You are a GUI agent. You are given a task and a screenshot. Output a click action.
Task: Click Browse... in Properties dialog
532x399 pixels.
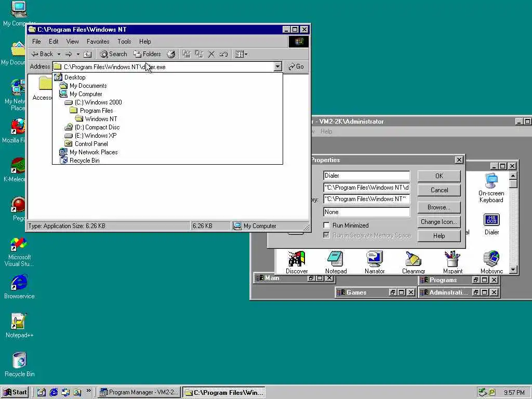(x=439, y=207)
